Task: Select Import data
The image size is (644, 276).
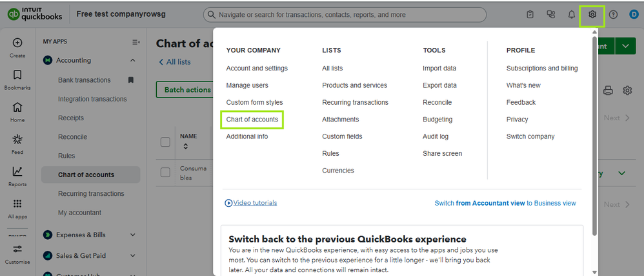Action: point(439,69)
